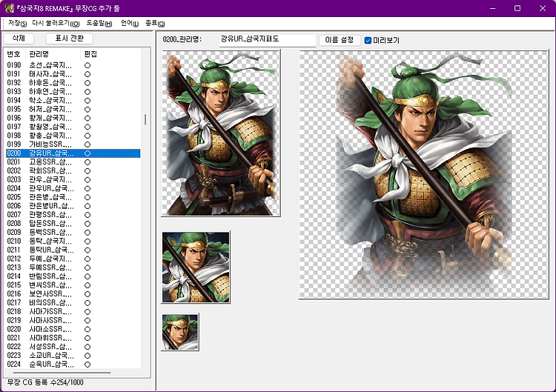Image resolution: width=556 pixels, height=392 pixels.
Task: Click the app icon in title bar
Action: click(x=9, y=8)
